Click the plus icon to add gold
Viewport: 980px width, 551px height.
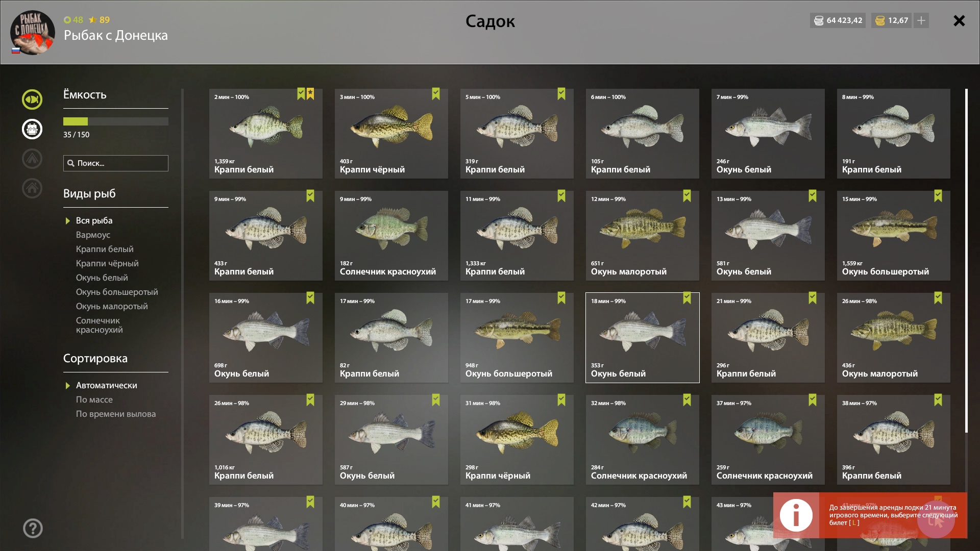click(921, 20)
